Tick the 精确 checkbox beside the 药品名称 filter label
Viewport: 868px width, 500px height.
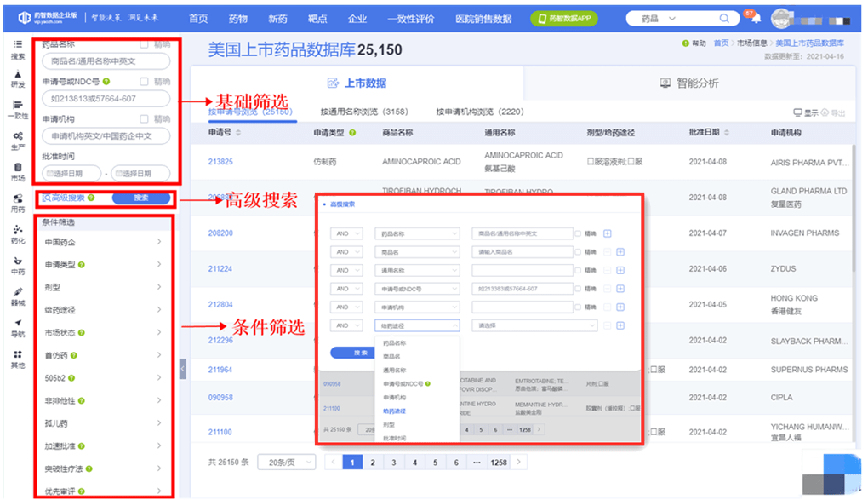click(144, 44)
